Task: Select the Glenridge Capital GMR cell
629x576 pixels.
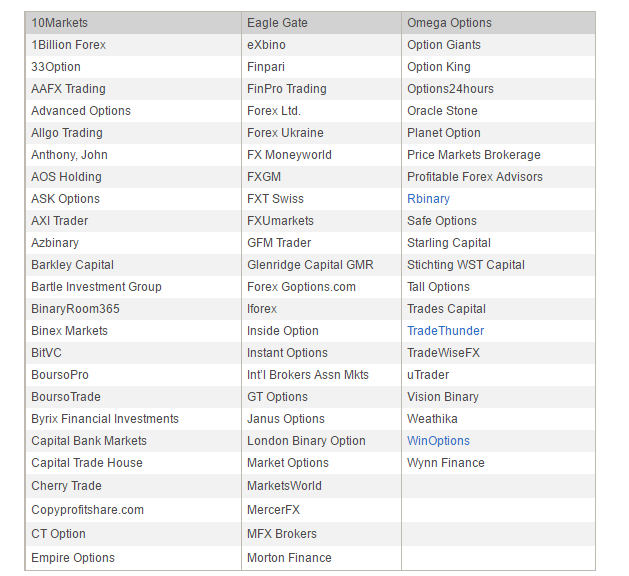Action: [x=310, y=265]
